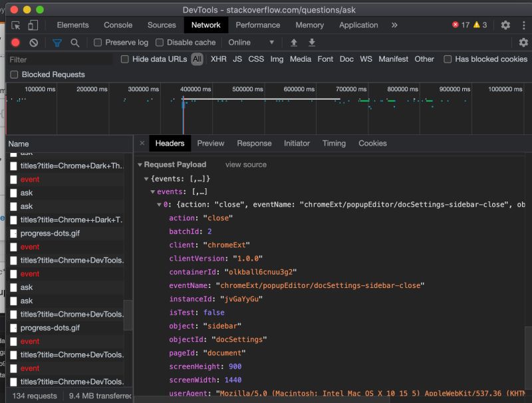Image resolution: width=532 pixels, height=403 pixels.
Task: Open the Performance panel tab
Action: 258,25
